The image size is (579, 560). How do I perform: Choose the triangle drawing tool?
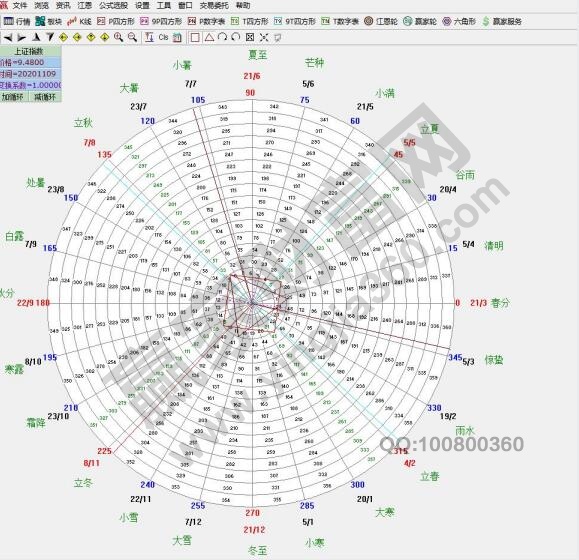209,37
